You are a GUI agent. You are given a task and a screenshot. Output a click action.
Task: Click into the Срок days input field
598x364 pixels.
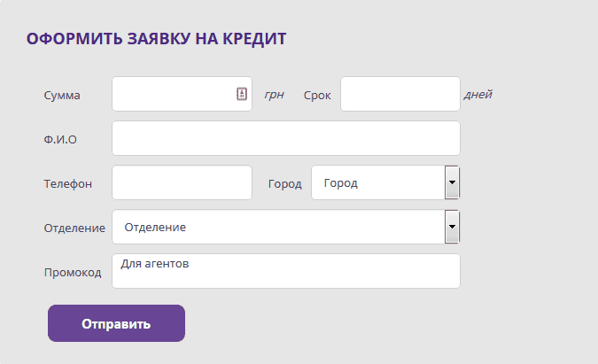pos(400,94)
